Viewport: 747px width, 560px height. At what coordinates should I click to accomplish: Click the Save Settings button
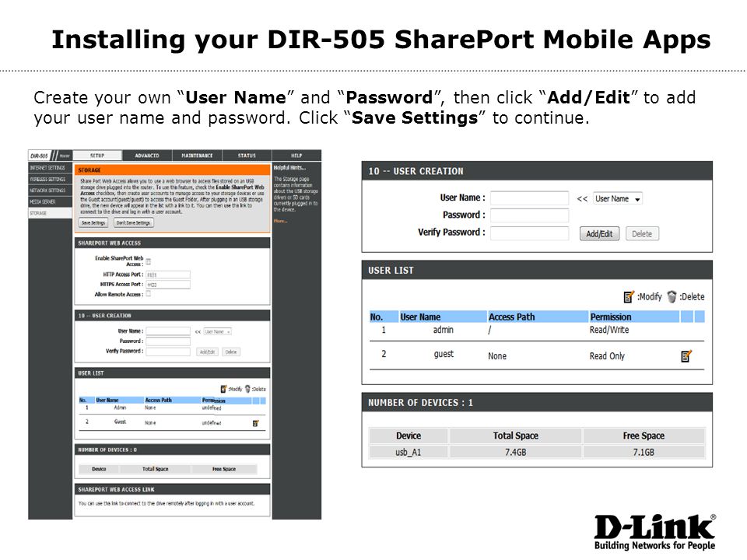[93, 222]
